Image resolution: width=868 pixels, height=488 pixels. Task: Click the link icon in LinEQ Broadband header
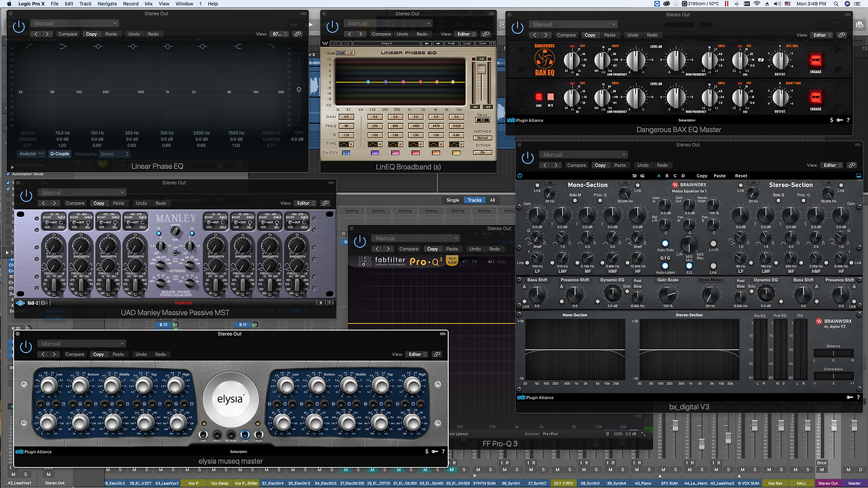point(486,34)
